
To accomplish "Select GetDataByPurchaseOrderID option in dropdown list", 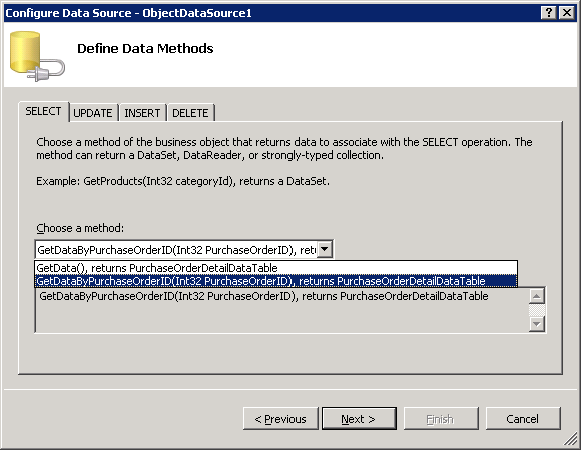I will pos(276,281).
